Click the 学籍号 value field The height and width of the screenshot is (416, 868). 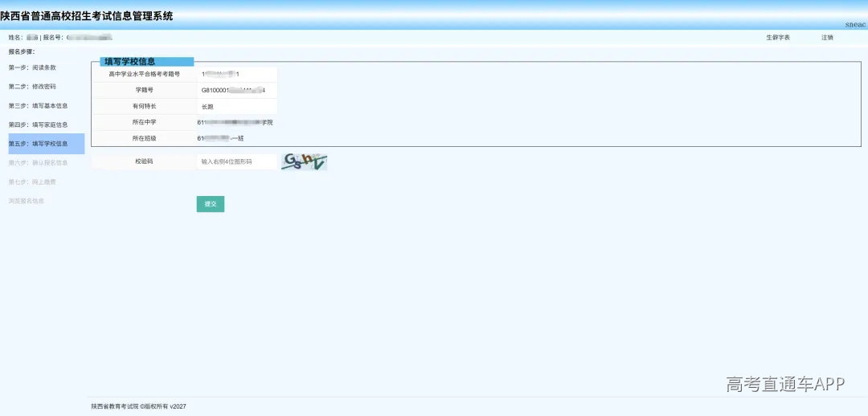point(237,90)
